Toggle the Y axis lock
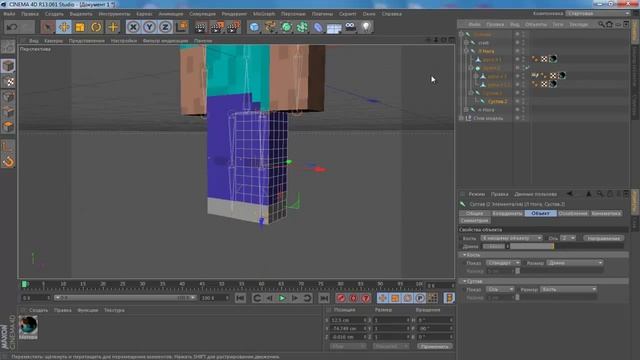This screenshot has width=640, height=360. [x=149, y=27]
